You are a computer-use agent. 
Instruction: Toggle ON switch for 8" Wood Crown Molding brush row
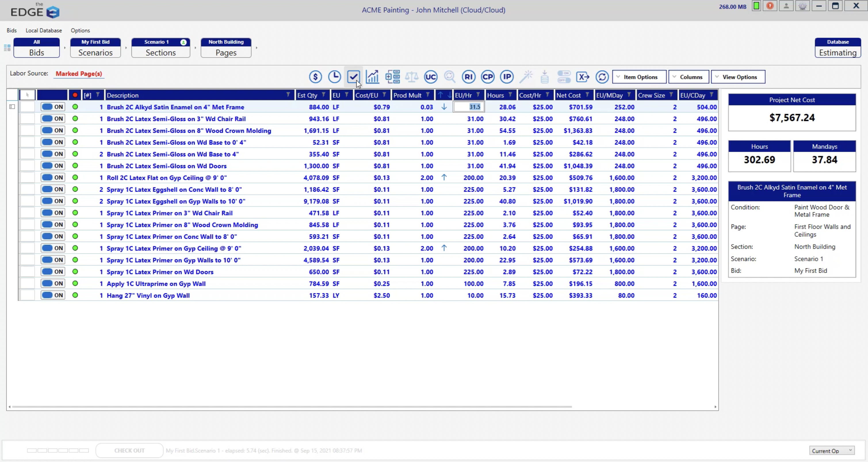(x=53, y=130)
